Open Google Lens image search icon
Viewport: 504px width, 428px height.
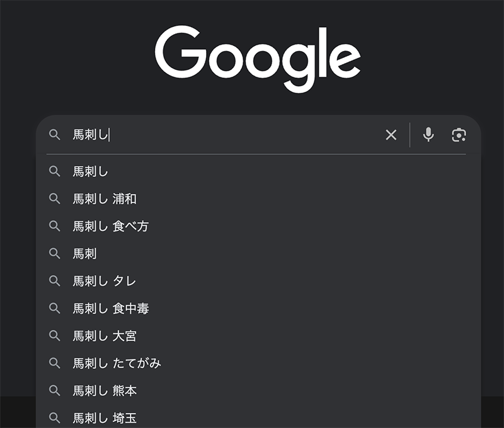pos(459,135)
